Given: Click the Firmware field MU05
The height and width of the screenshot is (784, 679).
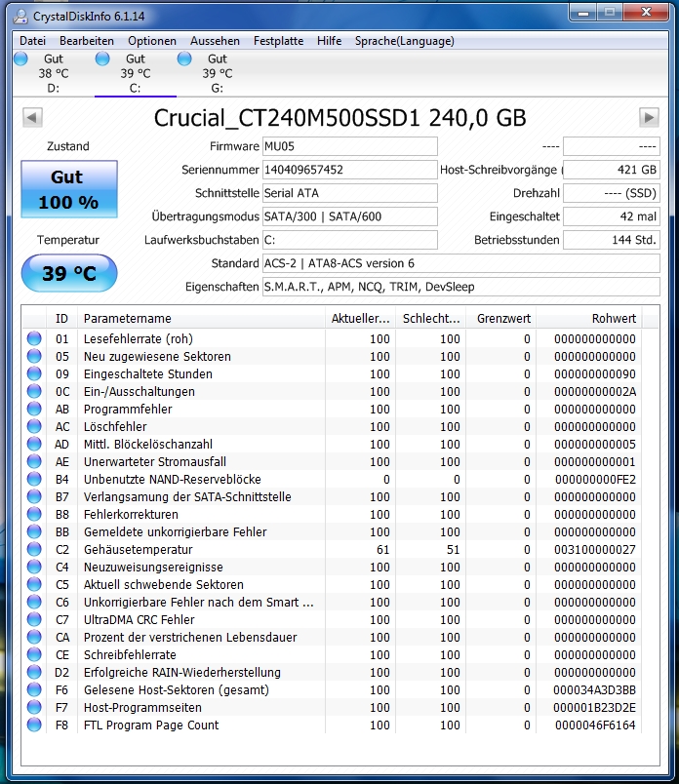Looking at the screenshot, I should 350,146.
